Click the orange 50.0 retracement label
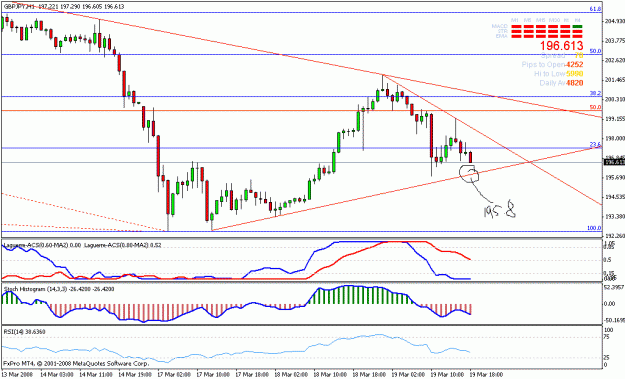The height and width of the screenshot is (379, 625). (x=596, y=107)
